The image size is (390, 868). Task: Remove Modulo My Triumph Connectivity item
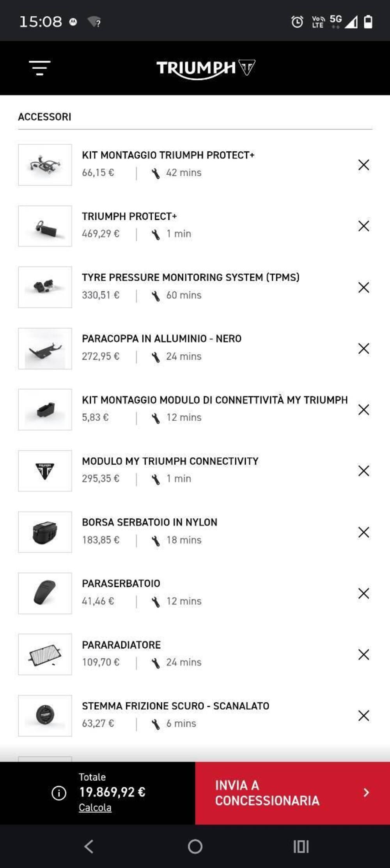click(x=363, y=471)
